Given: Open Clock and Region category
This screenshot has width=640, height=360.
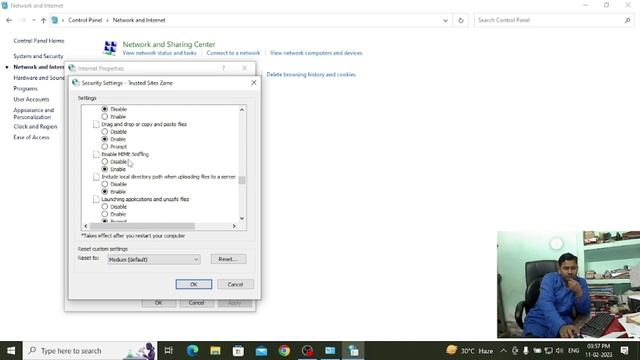Looking at the screenshot, I should (35, 127).
